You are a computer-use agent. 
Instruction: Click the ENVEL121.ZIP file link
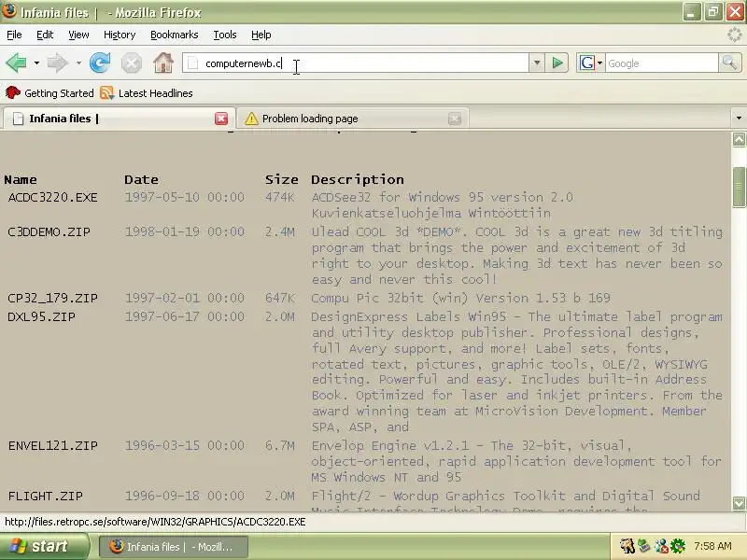52,446
